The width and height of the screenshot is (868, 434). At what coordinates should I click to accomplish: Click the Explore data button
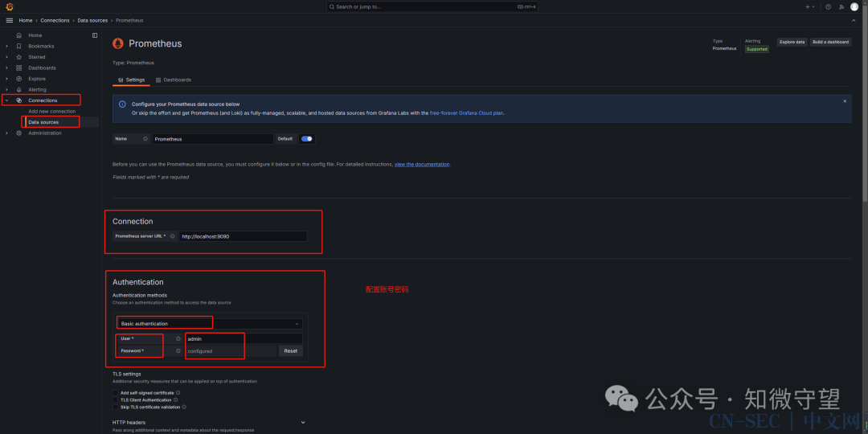tap(792, 42)
